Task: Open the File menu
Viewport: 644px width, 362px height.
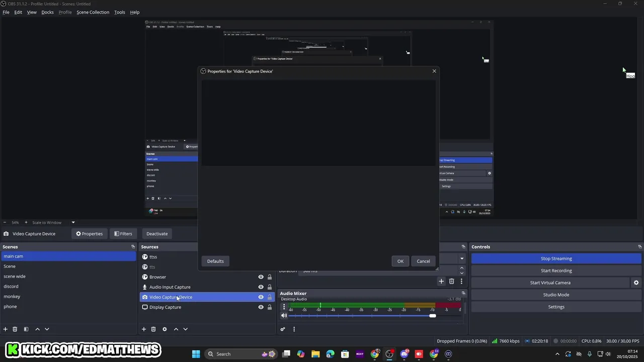Action: 6,12
